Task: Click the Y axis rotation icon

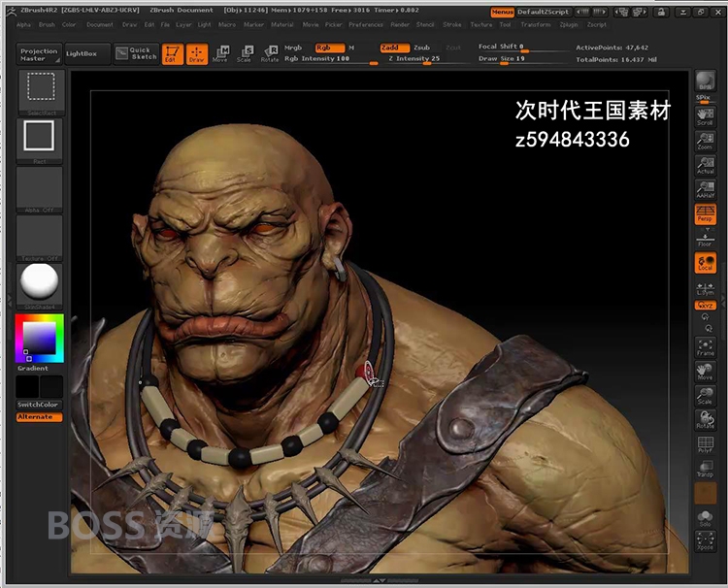Action: coord(706,317)
